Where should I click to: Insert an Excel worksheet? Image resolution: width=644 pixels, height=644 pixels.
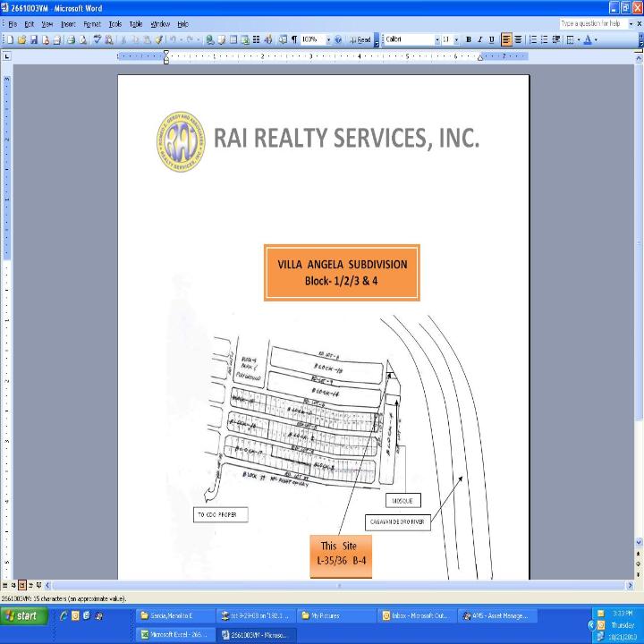click(245, 40)
